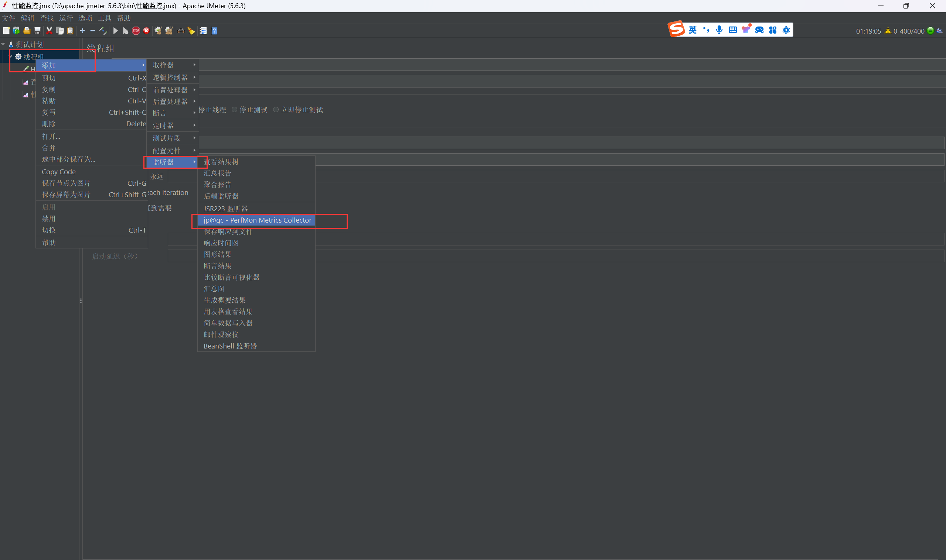Click the Save floppy disk icon
The image size is (946, 560).
pyautogui.click(x=37, y=31)
